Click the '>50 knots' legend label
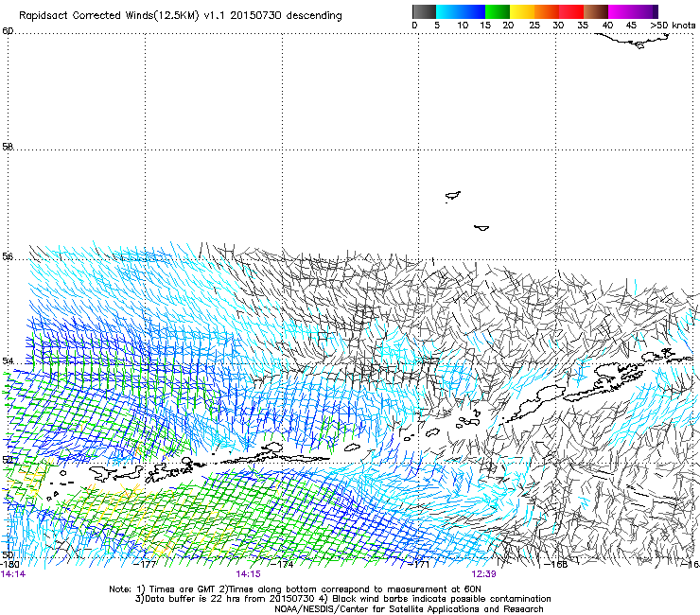Screen dimensions: 700x615 [x=673, y=26]
